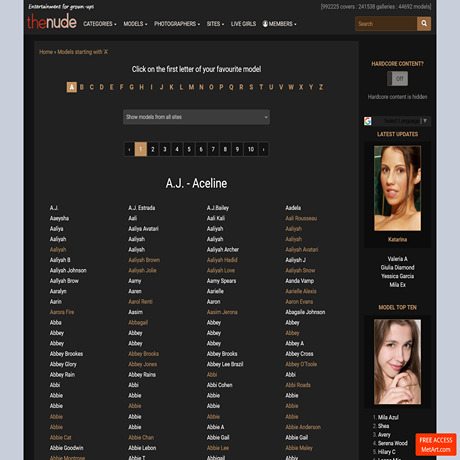460x460 pixels.
Task: Select letter Z in the alphabet index
Action: 321,87
